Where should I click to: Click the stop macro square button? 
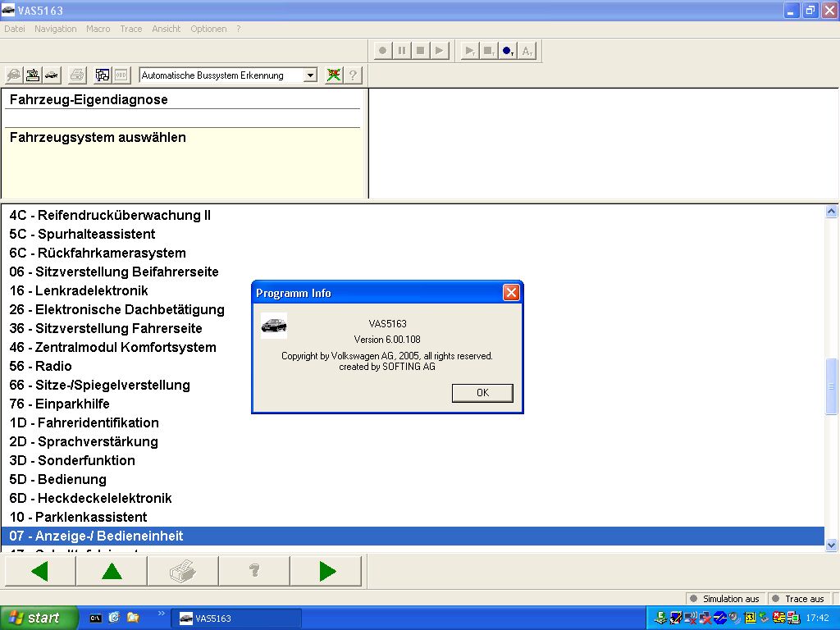421,51
